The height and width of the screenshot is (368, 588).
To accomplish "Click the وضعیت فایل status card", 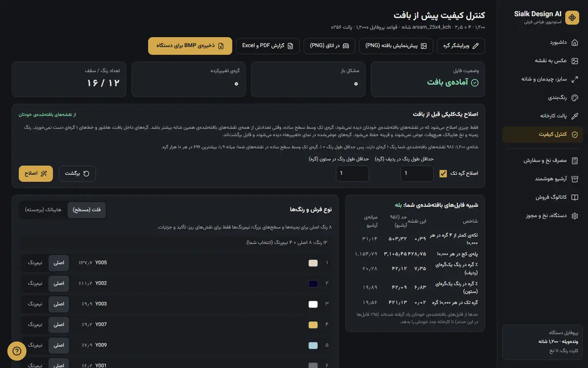I will [428, 79].
